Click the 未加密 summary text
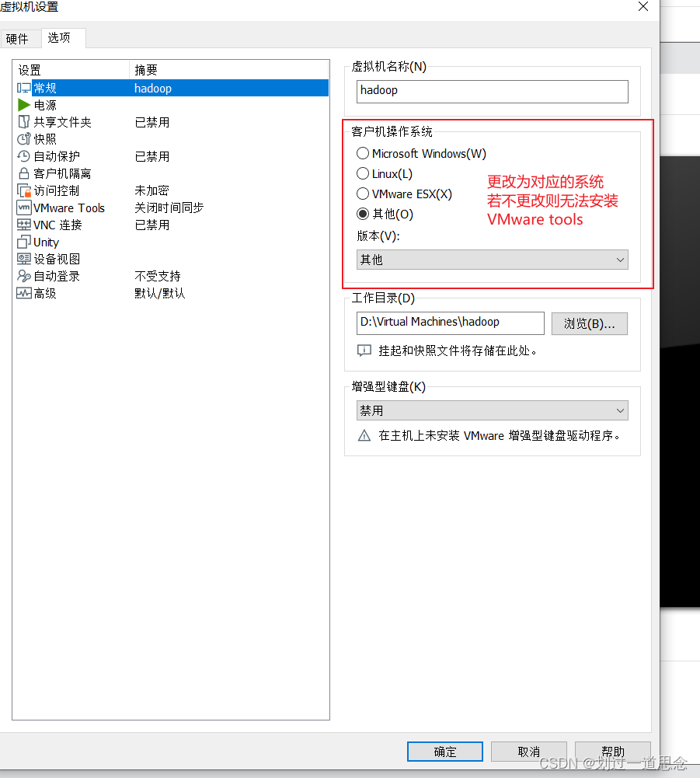This screenshot has width=700, height=778. click(151, 190)
